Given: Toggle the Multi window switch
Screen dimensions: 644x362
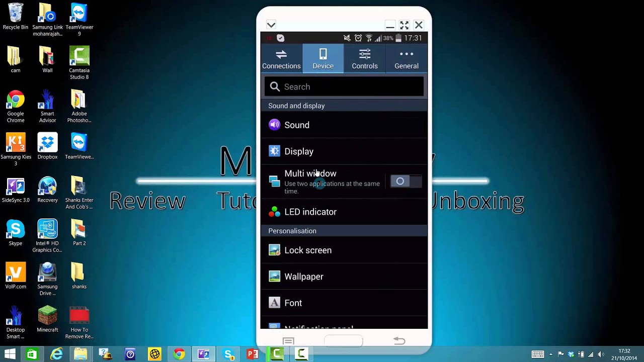Looking at the screenshot, I should tap(406, 181).
